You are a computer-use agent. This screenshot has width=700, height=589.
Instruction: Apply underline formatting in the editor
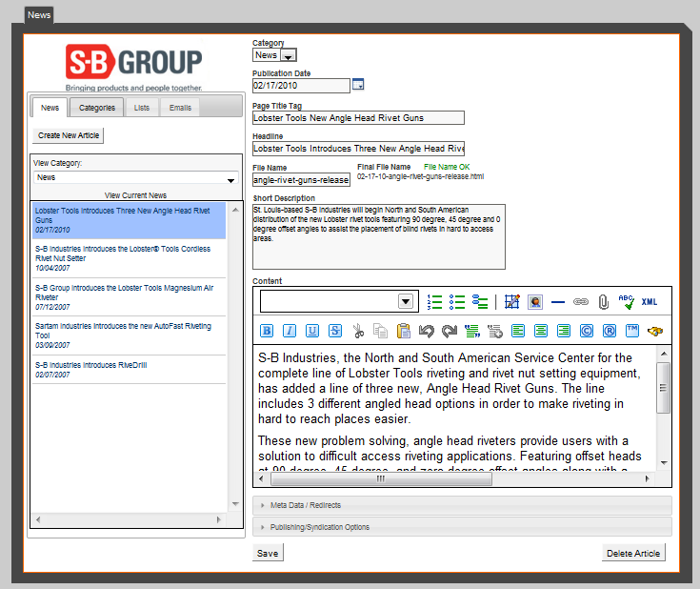tap(312, 331)
